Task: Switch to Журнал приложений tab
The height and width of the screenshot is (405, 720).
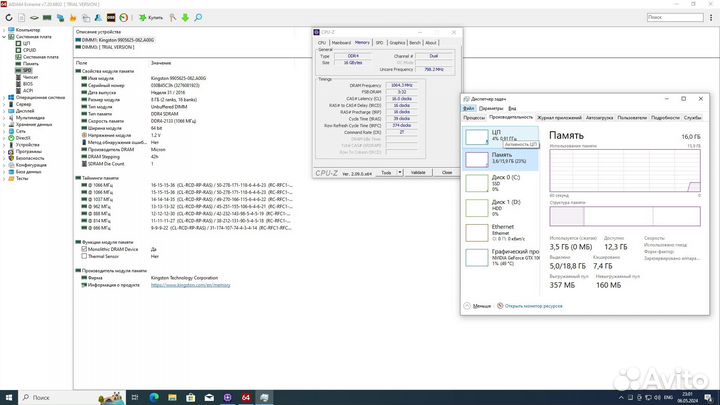Action: coord(559,118)
